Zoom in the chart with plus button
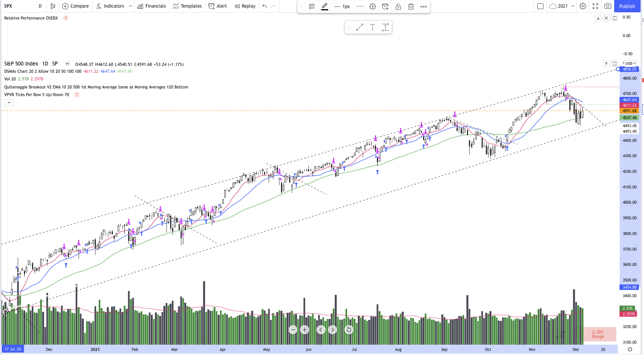This screenshot has height=355, width=644. click(305, 329)
